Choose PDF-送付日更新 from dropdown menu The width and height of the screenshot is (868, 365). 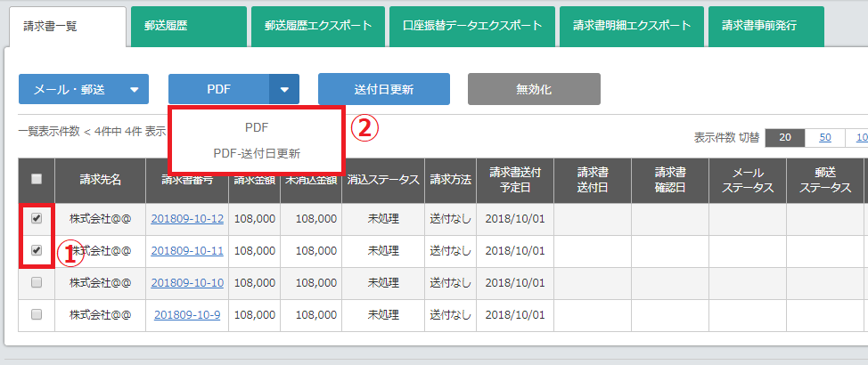[256, 153]
